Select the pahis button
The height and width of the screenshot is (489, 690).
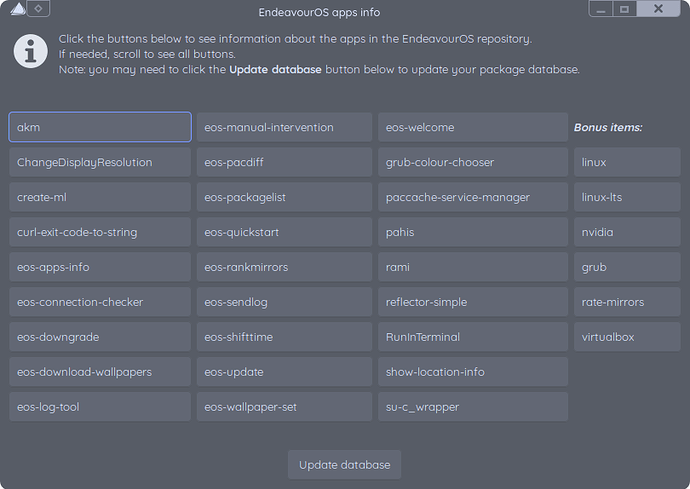tap(473, 232)
